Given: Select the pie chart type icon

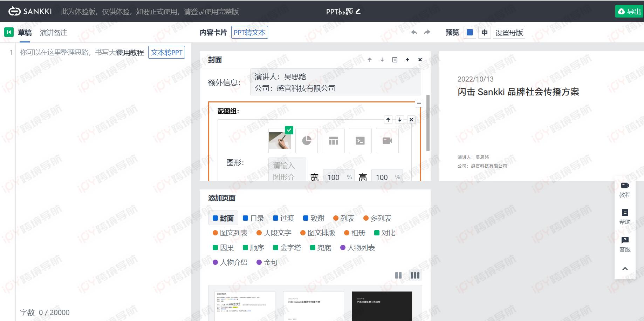Looking at the screenshot, I should coord(307,141).
